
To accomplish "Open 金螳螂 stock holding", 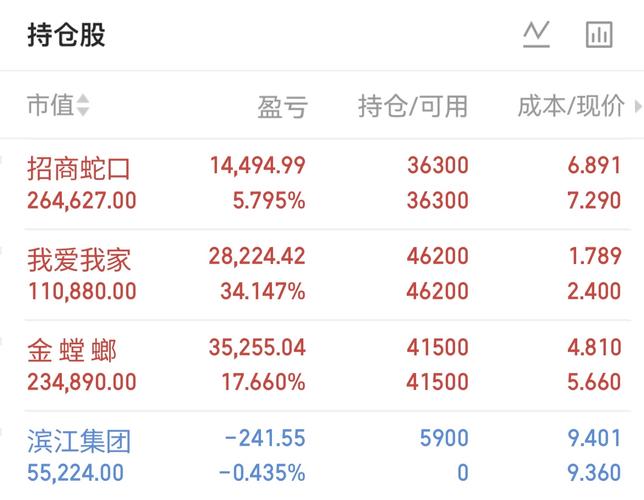I will 322,365.
